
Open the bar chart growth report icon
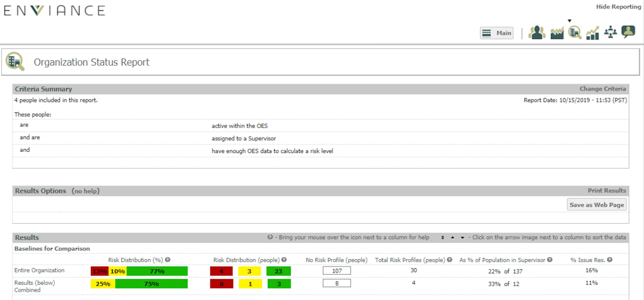[592, 33]
